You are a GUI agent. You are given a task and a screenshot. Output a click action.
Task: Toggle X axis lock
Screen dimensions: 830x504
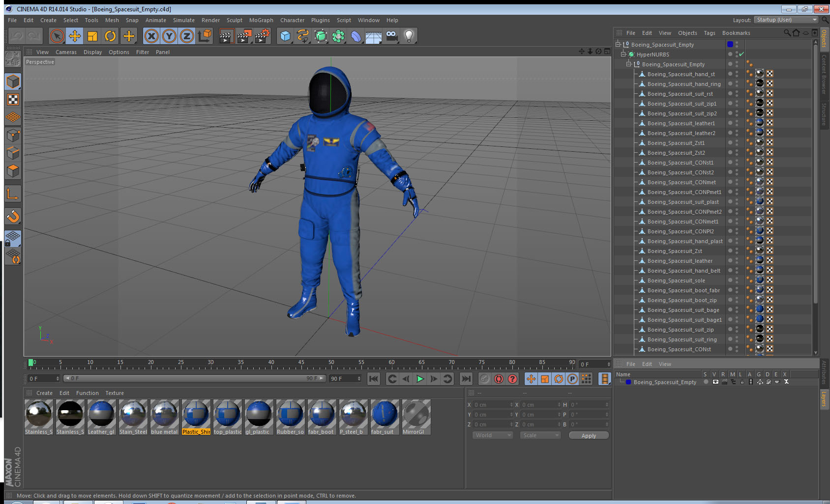[x=151, y=36]
